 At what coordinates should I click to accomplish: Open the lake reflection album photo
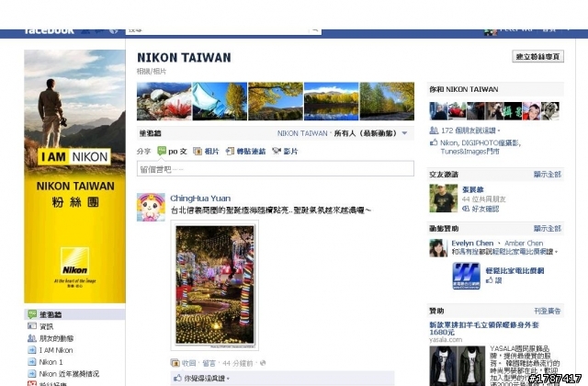tap(331, 101)
